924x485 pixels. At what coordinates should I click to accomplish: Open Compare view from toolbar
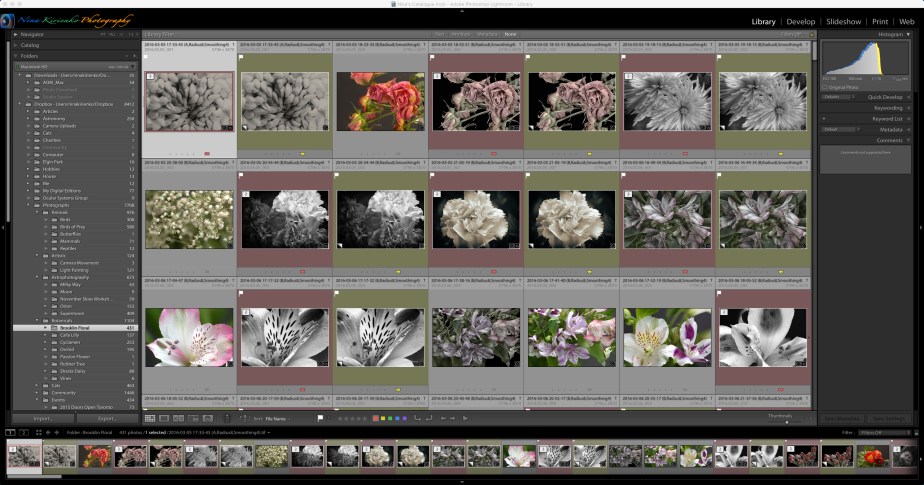(179, 418)
